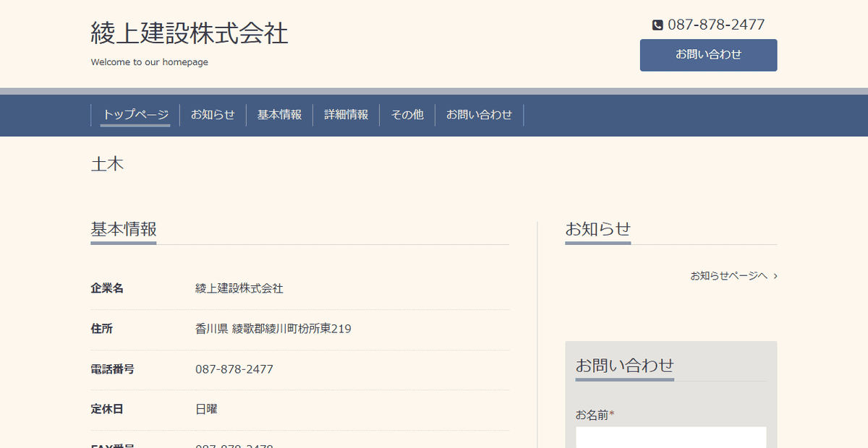Screen dimensions: 868x448
Task: Select the トップページ tab in the navigation
Action: (135, 114)
